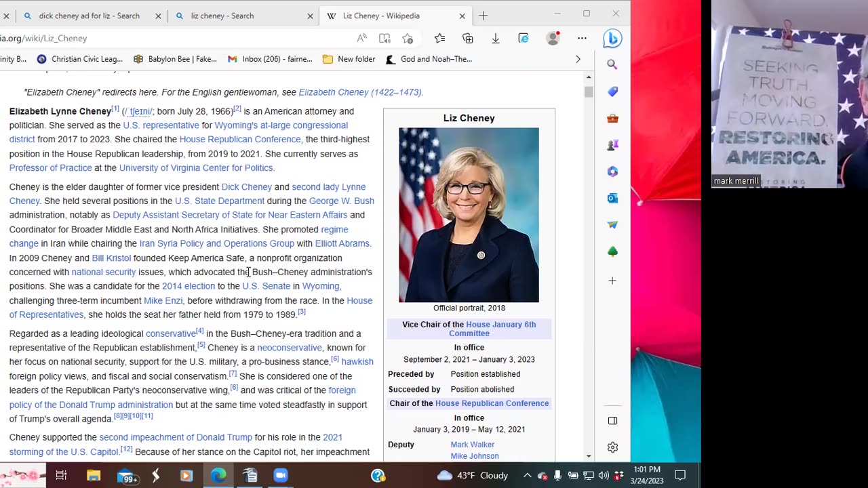Screen dimensions: 868x488
Task: Open the sidebar Tools briefcase icon
Action: 612,119
